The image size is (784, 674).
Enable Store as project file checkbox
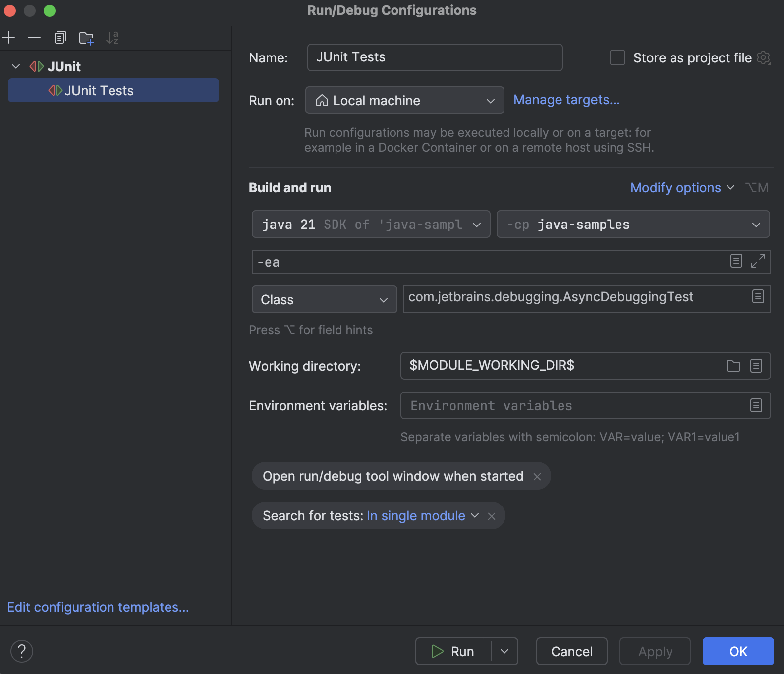point(617,57)
